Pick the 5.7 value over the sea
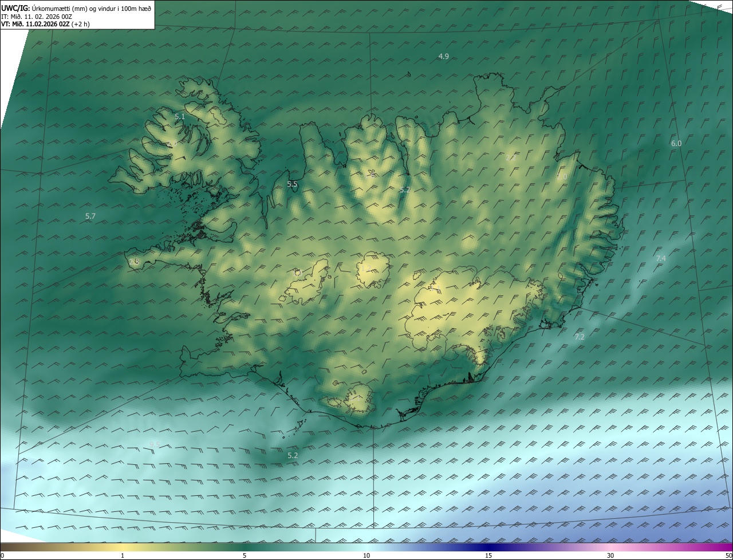This screenshot has width=733, height=560. click(x=90, y=216)
